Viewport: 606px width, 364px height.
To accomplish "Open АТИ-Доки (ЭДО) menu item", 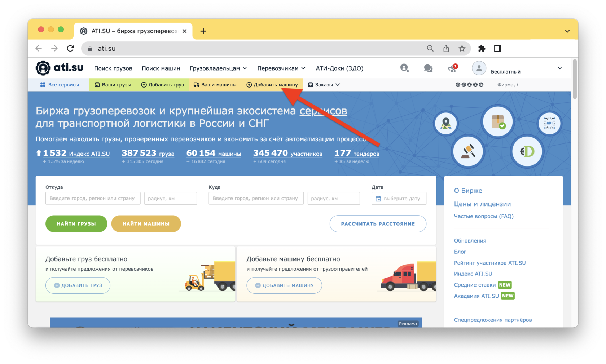I will [x=339, y=68].
